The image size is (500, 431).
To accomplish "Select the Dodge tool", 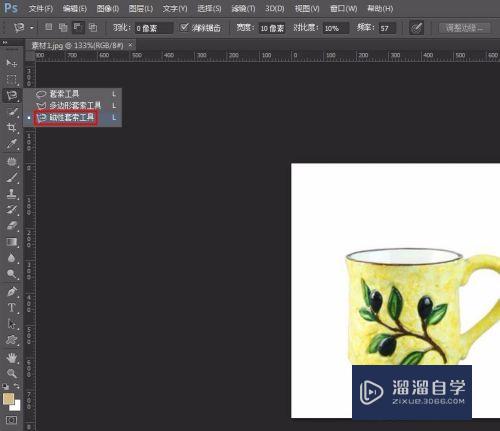I will coord(11,274).
